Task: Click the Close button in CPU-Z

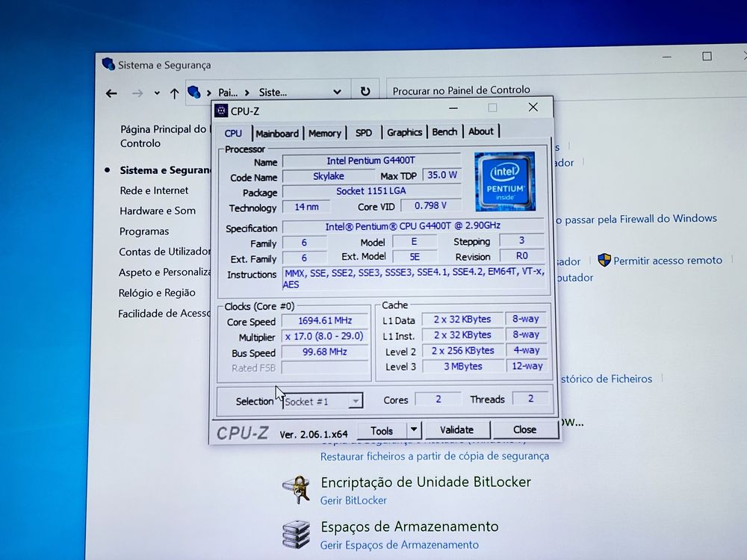Action: click(x=524, y=429)
